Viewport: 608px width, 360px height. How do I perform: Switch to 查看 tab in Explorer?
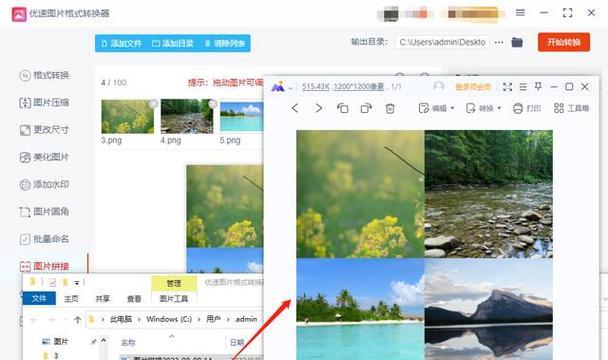point(134,299)
